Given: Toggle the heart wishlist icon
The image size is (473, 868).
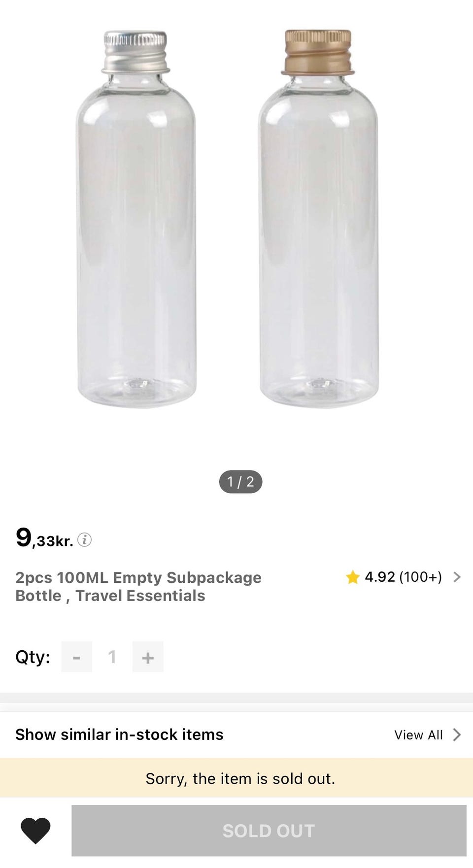Looking at the screenshot, I should tap(35, 830).
